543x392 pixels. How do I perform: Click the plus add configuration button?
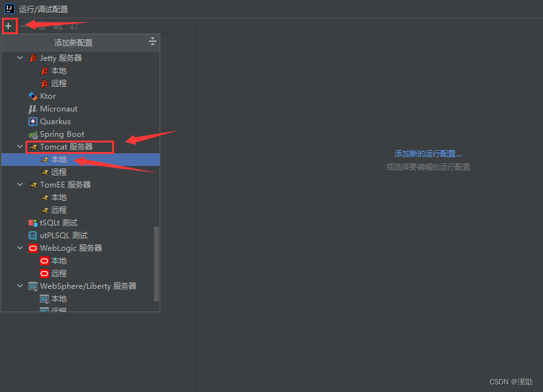(8, 26)
